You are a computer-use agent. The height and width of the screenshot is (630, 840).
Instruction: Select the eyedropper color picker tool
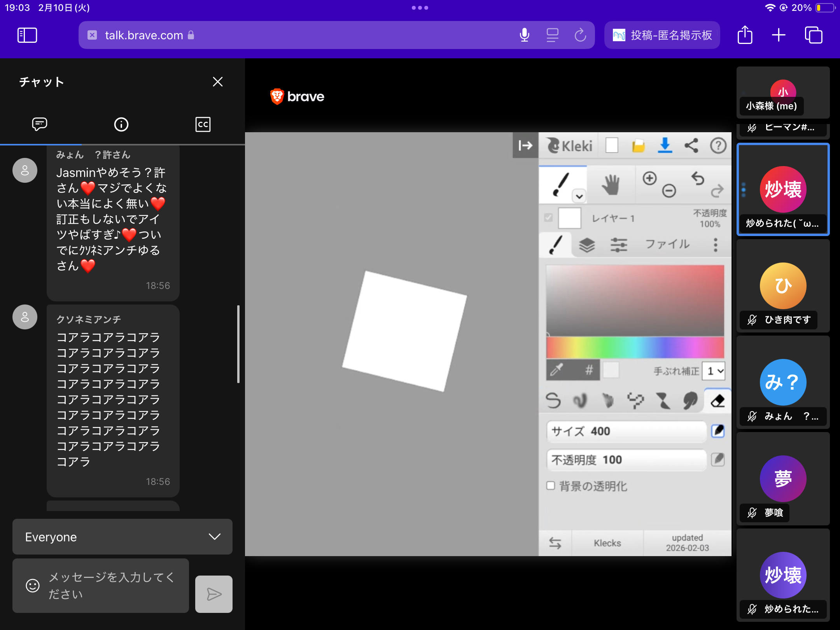pyautogui.click(x=557, y=370)
